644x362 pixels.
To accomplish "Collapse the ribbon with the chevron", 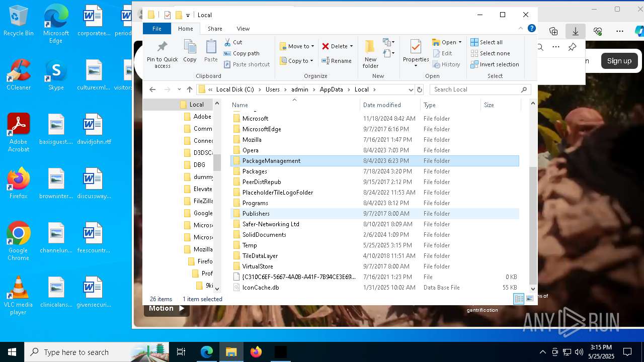I will coord(521,29).
